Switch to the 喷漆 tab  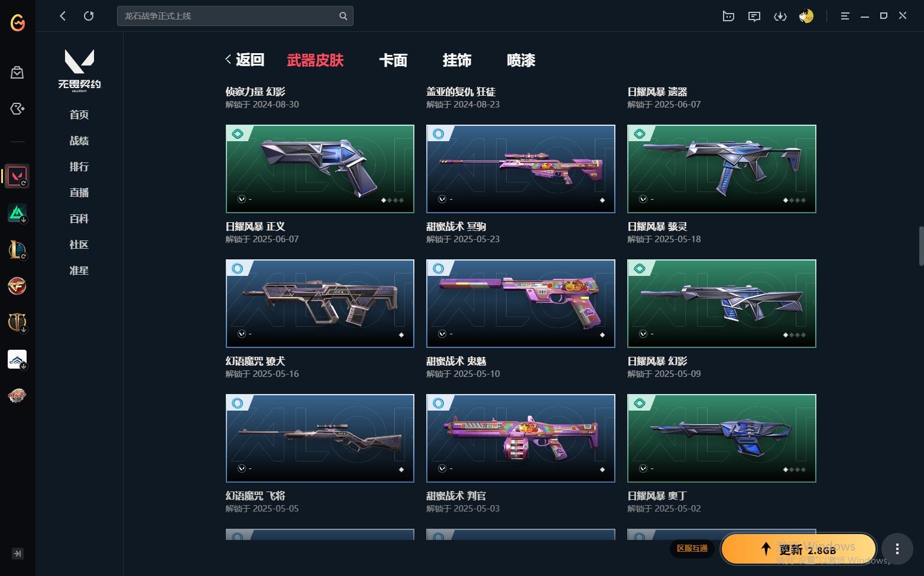tap(521, 60)
